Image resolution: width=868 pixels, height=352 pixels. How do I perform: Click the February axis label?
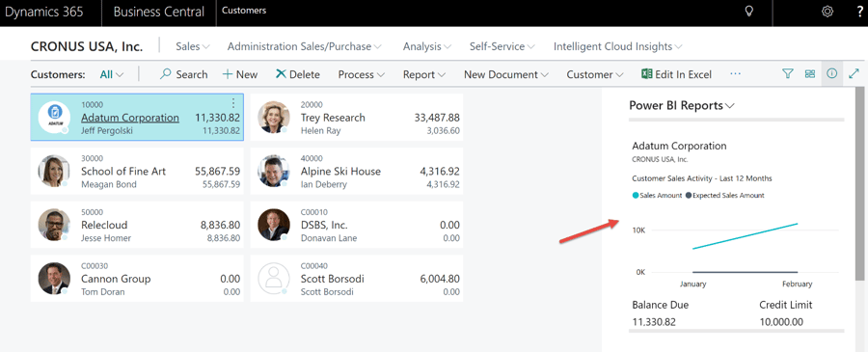[798, 284]
